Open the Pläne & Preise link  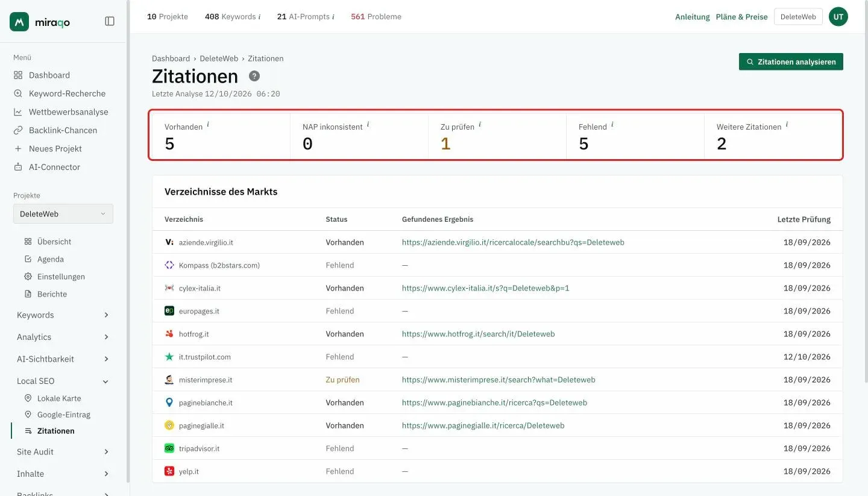click(741, 17)
